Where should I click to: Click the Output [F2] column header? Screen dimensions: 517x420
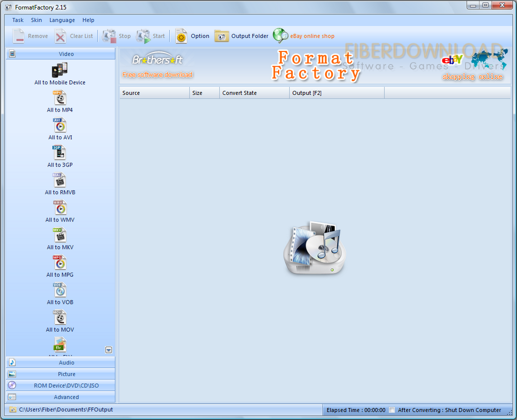tap(337, 93)
